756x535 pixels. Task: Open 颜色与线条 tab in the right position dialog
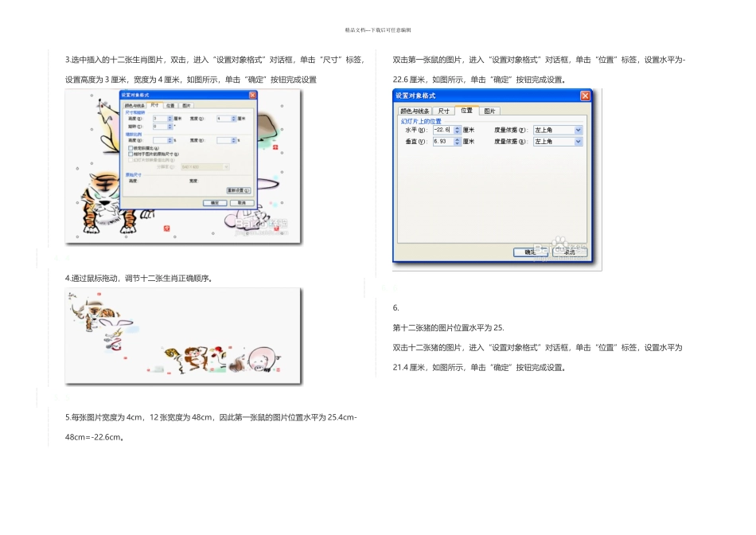415,111
